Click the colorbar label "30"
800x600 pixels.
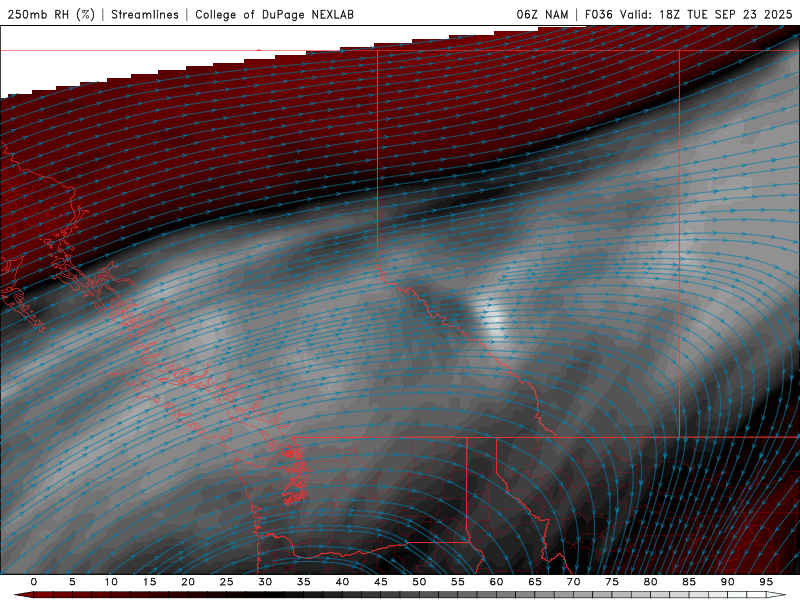tap(265, 582)
